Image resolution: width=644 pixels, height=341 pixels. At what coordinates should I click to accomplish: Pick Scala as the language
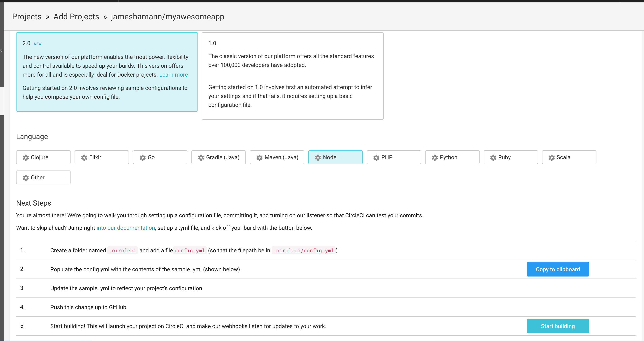click(569, 157)
